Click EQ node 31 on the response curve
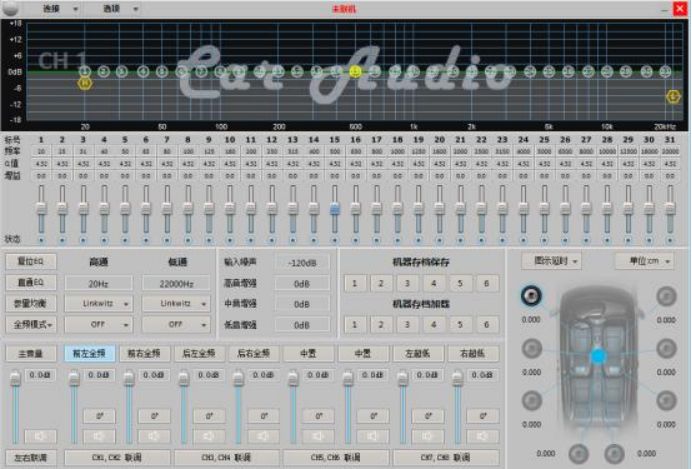 coord(665,71)
